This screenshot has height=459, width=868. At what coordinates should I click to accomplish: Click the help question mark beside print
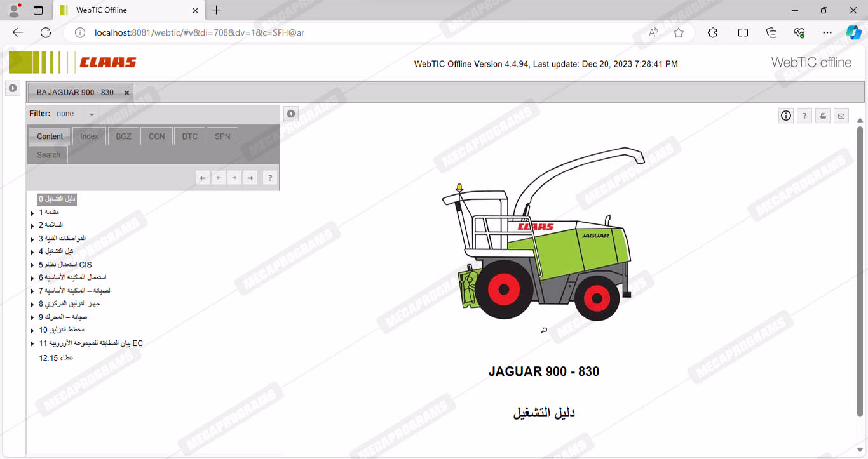[x=804, y=116]
